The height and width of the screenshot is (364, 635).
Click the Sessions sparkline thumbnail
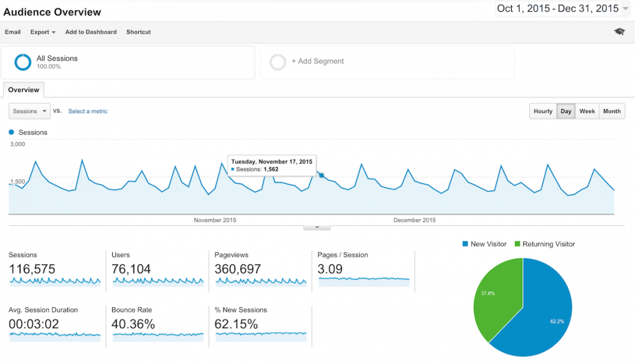click(x=55, y=281)
